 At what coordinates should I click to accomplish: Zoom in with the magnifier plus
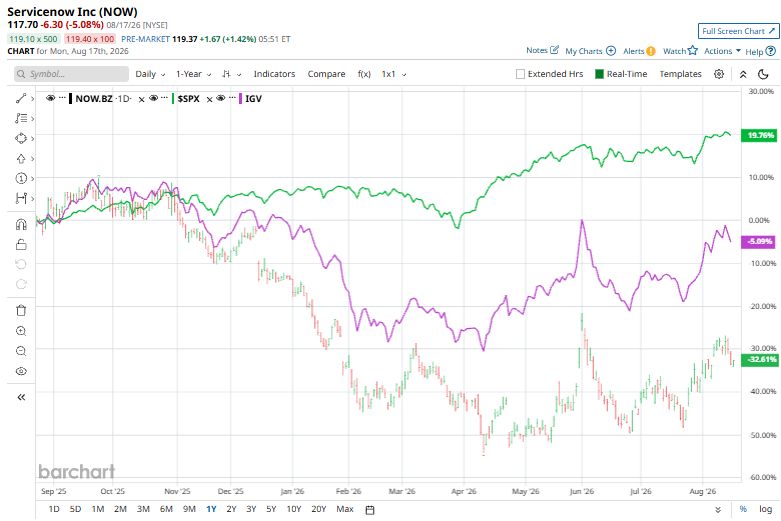pyautogui.click(x=21, y=331)
